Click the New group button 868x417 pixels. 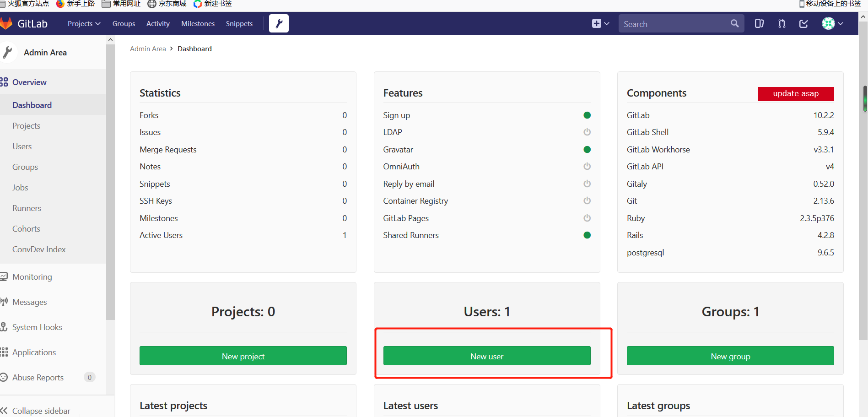coord(730,356)
